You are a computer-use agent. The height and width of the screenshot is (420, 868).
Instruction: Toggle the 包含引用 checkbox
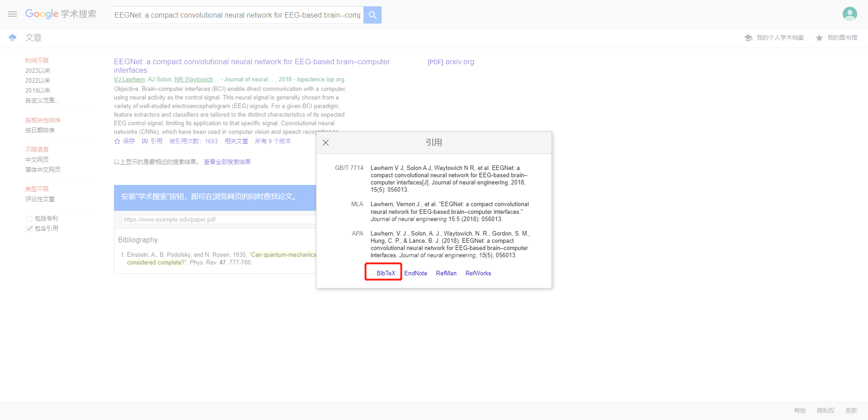pos(29,229)
